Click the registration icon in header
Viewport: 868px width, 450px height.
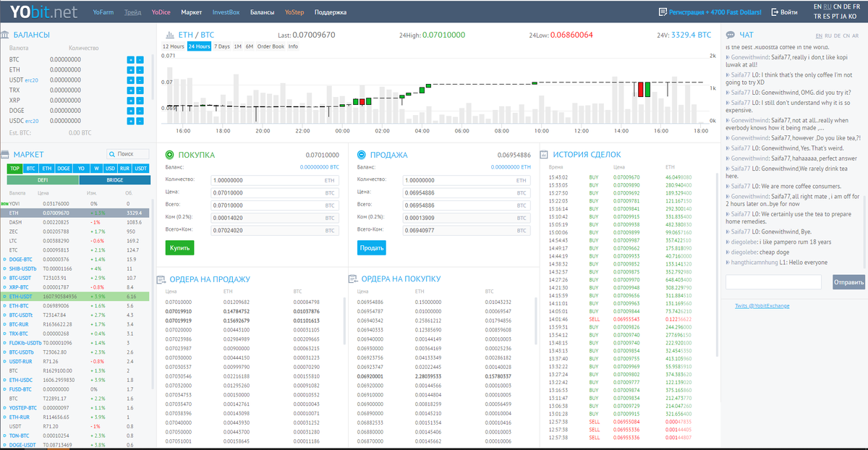[663, 12]
